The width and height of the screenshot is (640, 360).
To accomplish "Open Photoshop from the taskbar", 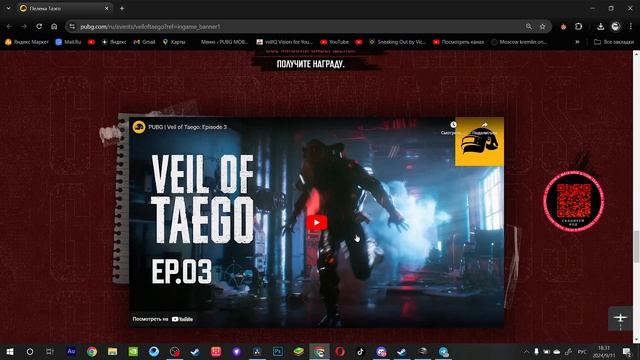I will 278,351.
